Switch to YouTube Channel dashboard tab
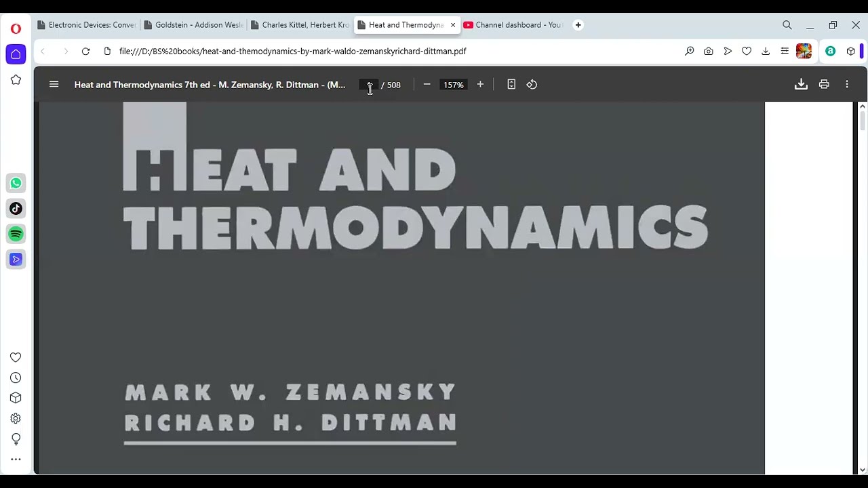This screenshot has height=488, width=868. (513, 25)
